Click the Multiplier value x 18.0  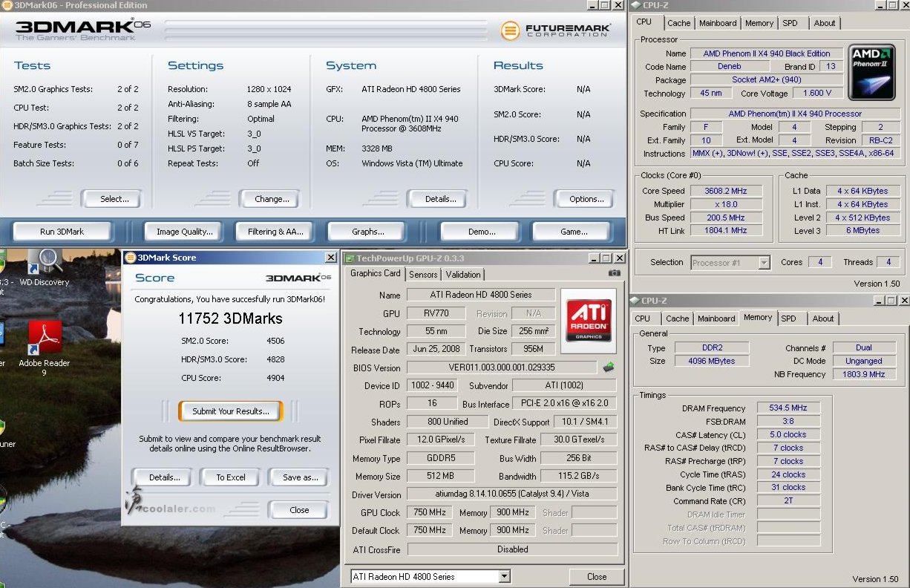725,204
